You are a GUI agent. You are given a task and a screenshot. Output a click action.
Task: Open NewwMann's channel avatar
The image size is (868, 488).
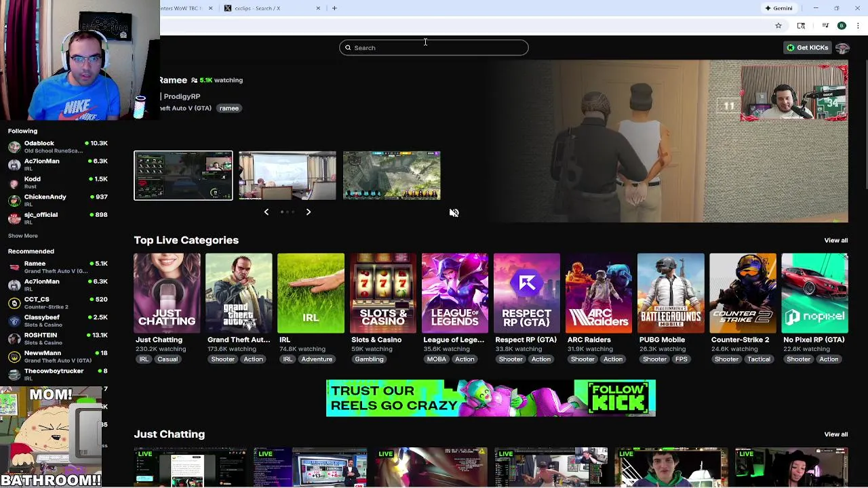(x=14, y=357)
